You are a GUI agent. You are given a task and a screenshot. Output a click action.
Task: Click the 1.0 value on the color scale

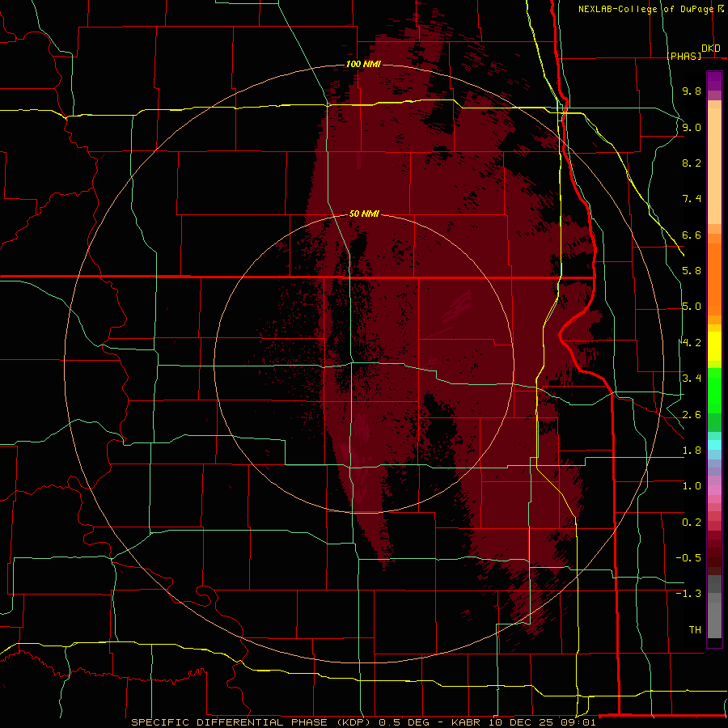692,486
